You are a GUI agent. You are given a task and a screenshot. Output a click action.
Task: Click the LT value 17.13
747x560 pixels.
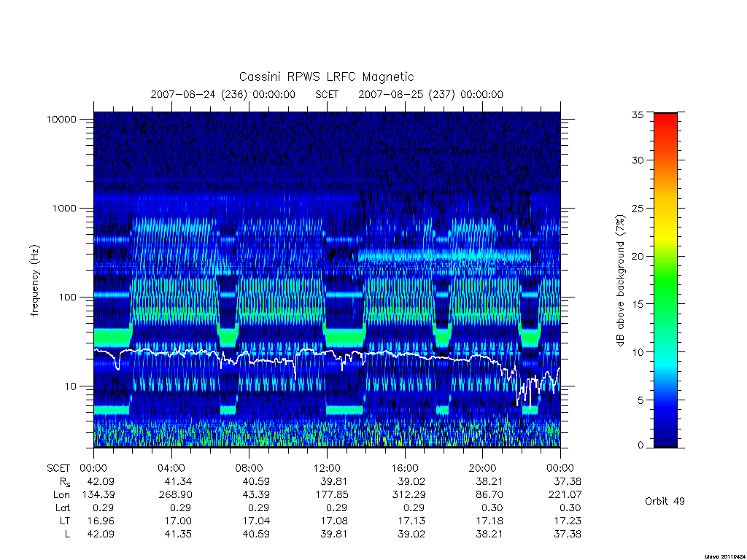(411, 521)
